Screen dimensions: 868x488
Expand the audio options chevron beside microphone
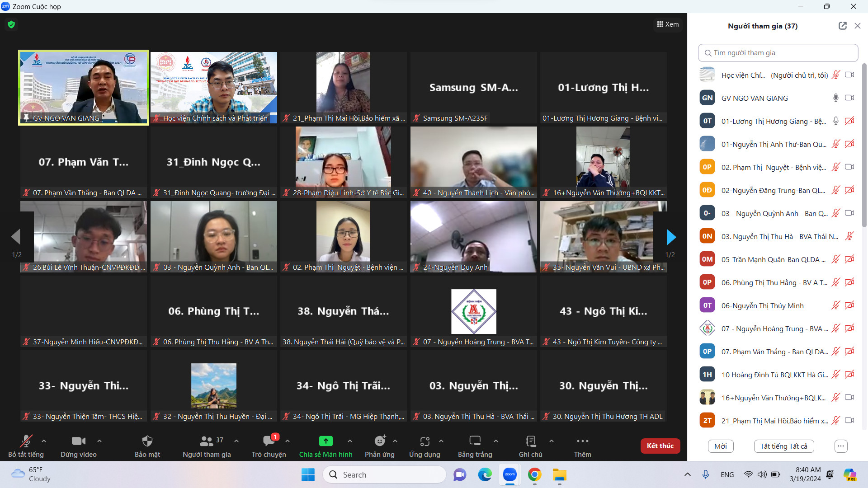(44, 441)
